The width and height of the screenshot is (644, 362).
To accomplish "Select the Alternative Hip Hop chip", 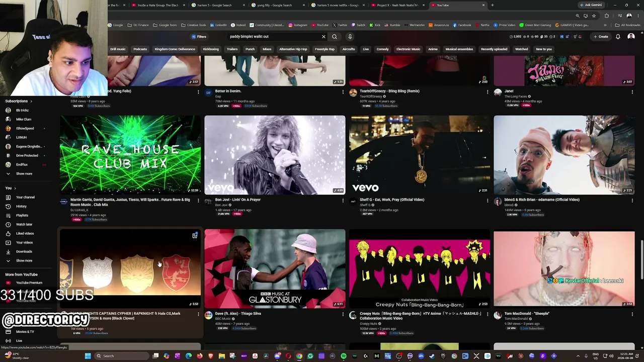I will [x=293, y=49].
